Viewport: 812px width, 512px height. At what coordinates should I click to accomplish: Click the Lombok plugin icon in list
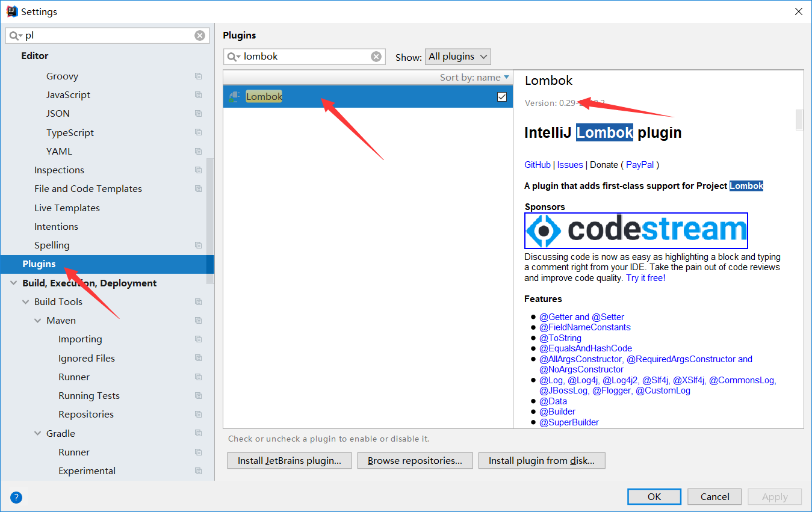(x=235, y=96)
